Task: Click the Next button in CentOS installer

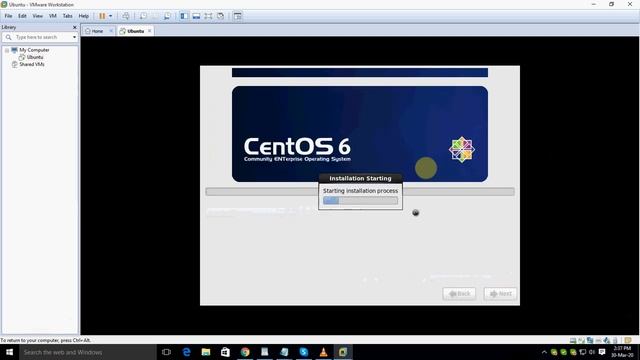Action: coord(500,293)
